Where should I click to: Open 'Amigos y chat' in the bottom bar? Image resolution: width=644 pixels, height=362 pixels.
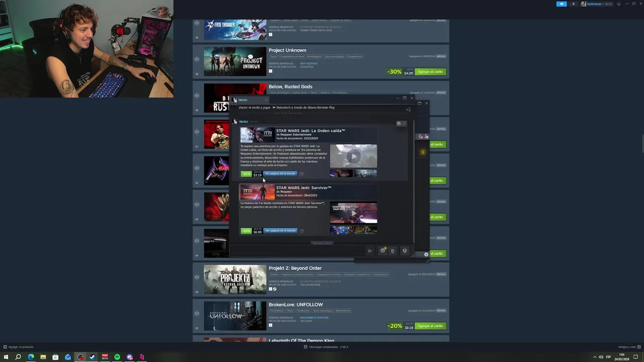point(629,347)
